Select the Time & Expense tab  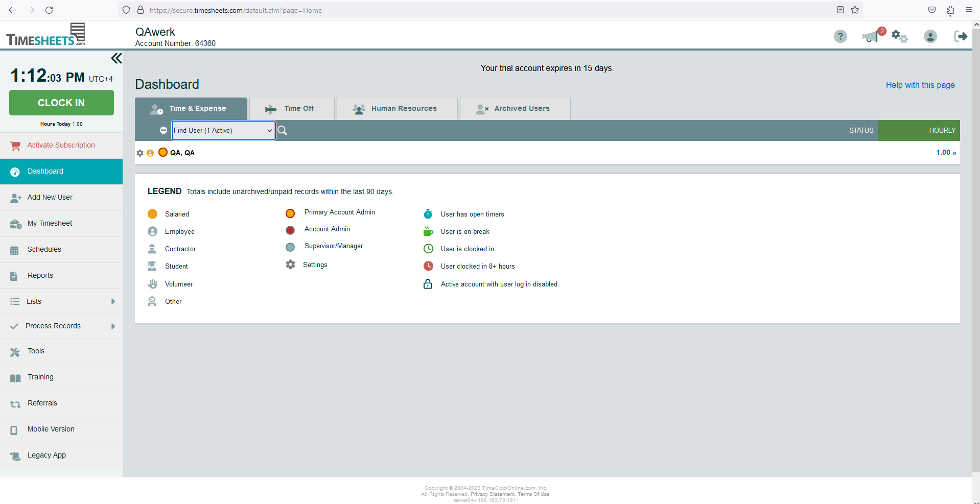[191, 108]
